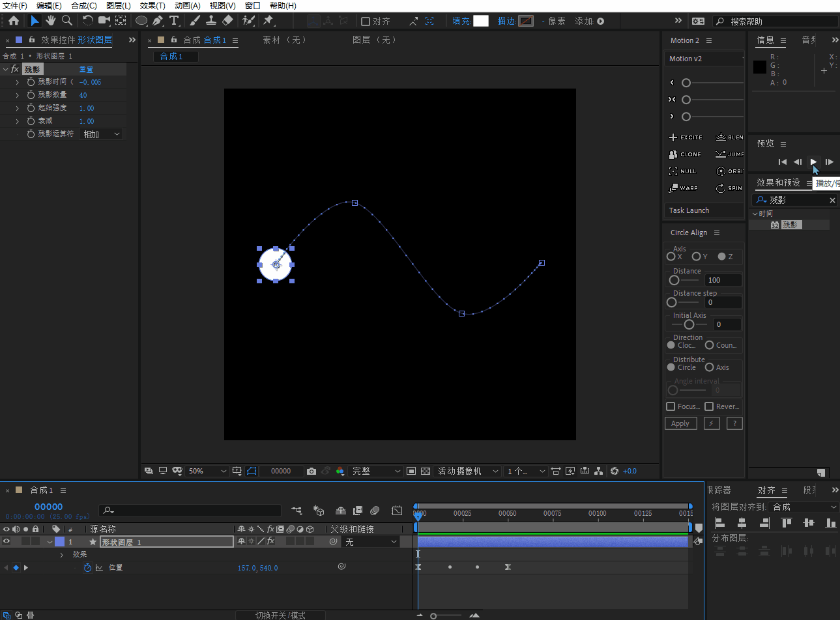840x620 pixels.
Task: Click the composition mini-flowchart icon in timeline
Action: (297, 511)
